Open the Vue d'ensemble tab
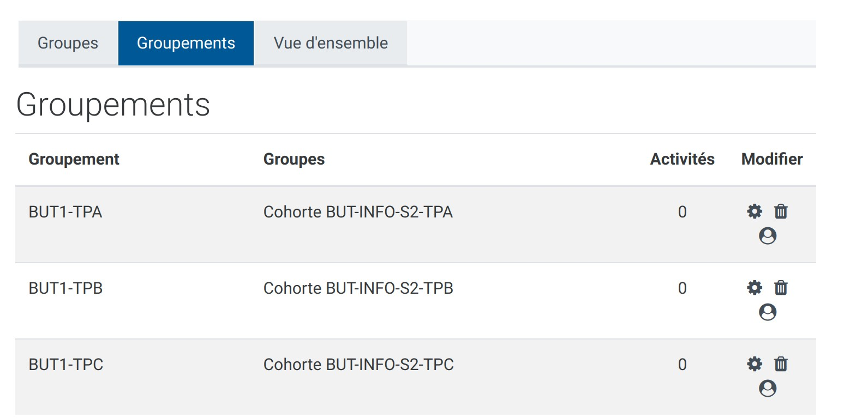868x418 pixels. [331, 43]
